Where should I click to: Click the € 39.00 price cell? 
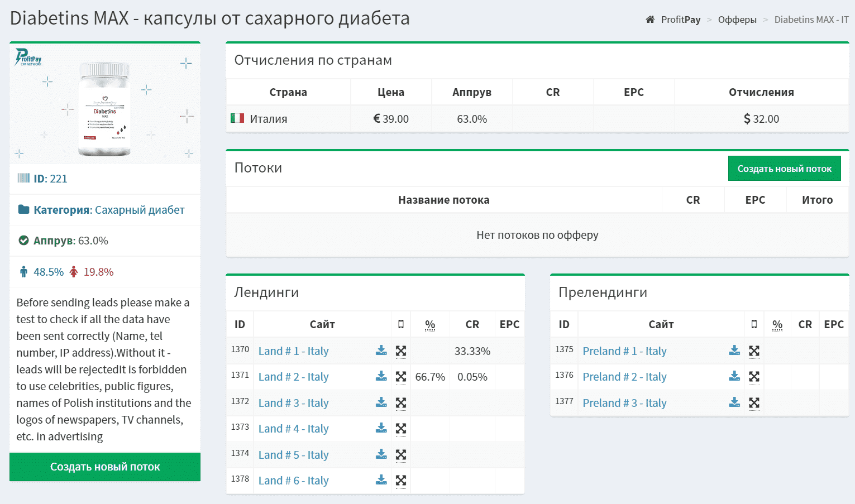pos(391,119)
